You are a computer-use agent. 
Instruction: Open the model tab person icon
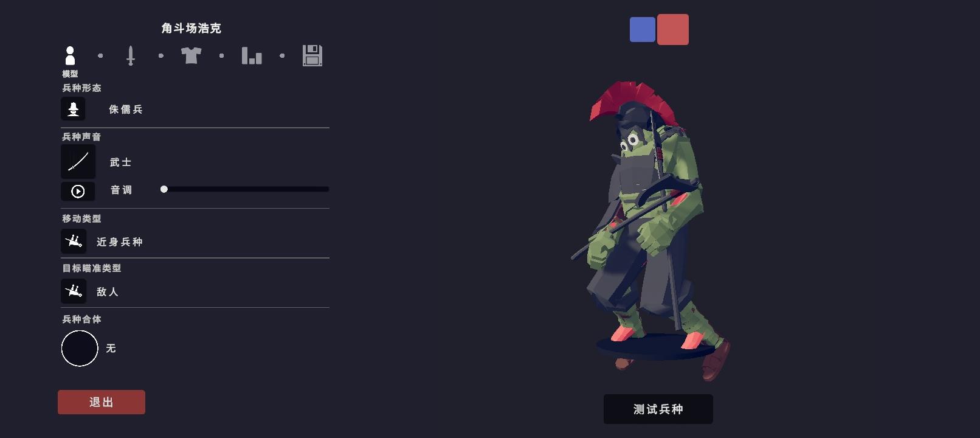tap(70, 55)
